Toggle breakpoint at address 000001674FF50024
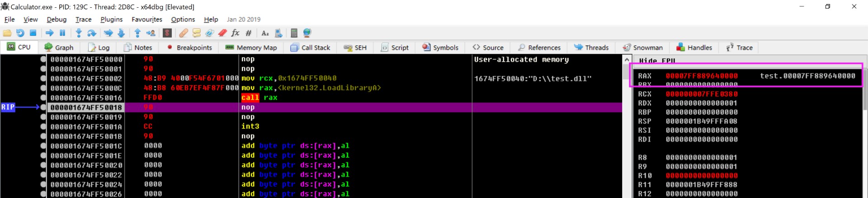This screenshot has height=198, width=868. (x=43, y=184)
